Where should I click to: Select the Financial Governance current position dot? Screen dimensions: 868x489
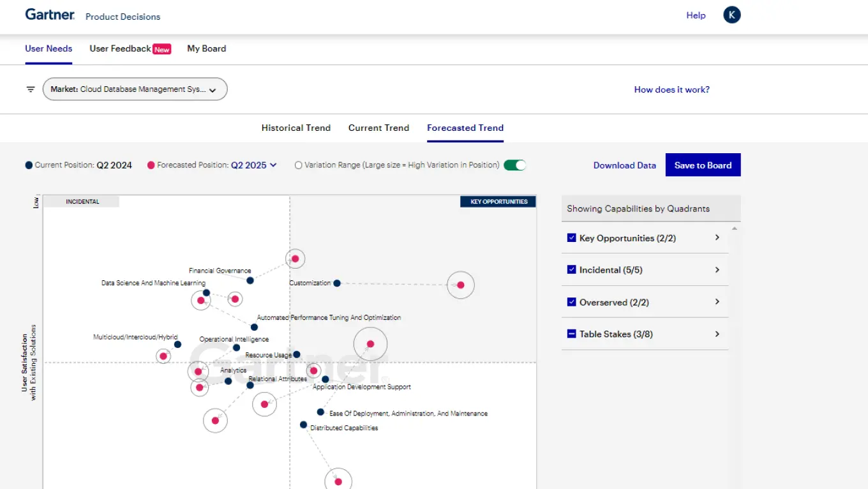click(x=250, y=280)
